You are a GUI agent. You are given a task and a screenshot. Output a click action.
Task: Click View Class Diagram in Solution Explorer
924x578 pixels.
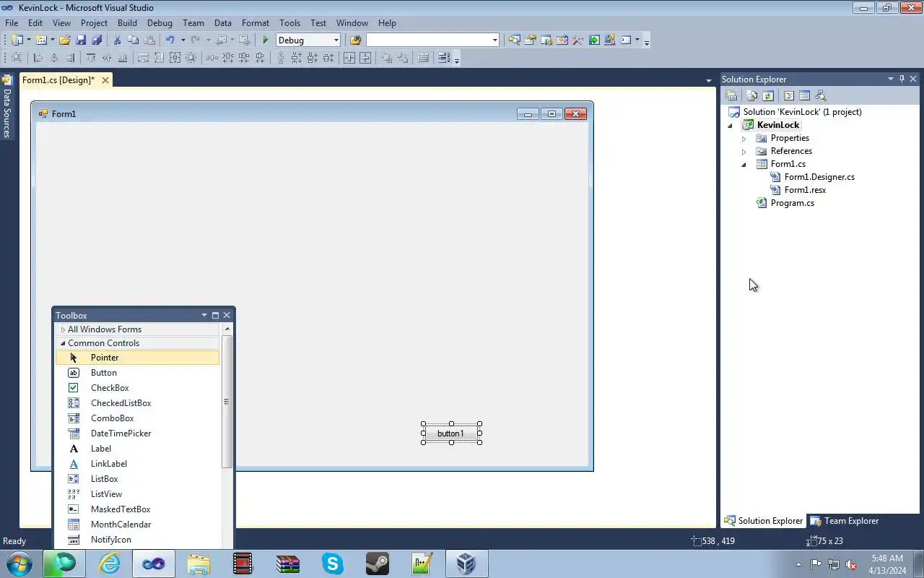821,95
